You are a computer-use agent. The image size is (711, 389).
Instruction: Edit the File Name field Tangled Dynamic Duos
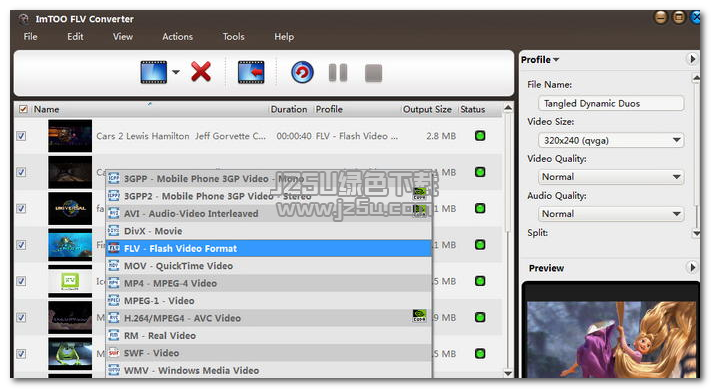pyautogui.click(x=611, y=103)
